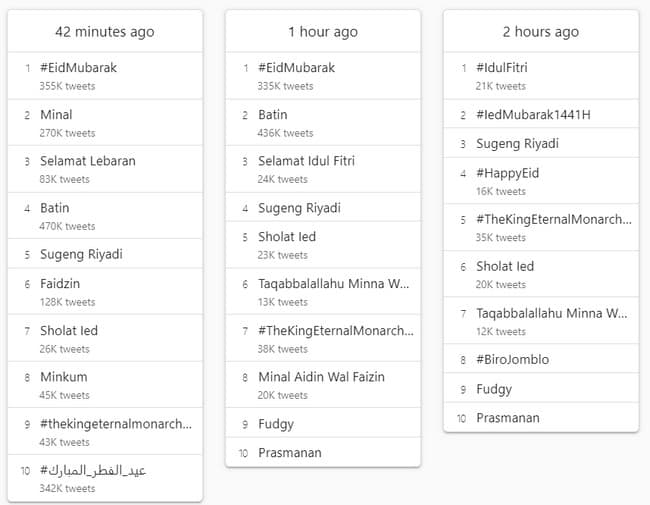Click the 1 hour ago column header
650x505 pixels.
point(322,32)
